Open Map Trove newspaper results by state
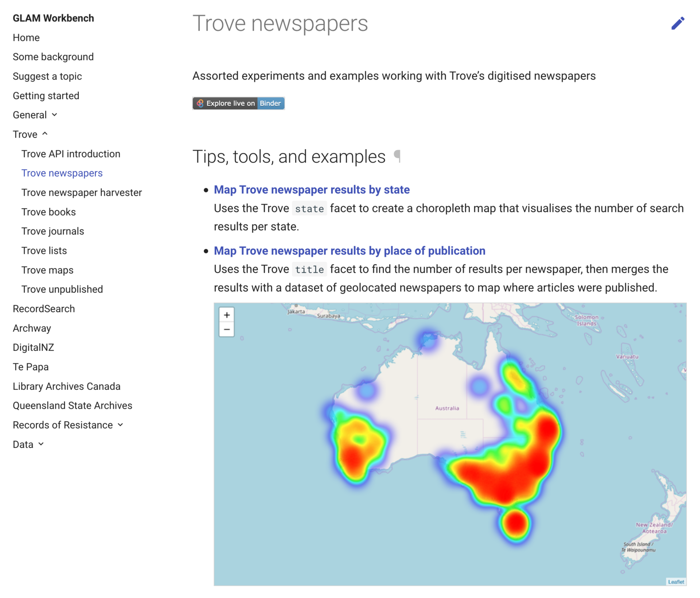The image size is (700, 598). pos(312,190)
